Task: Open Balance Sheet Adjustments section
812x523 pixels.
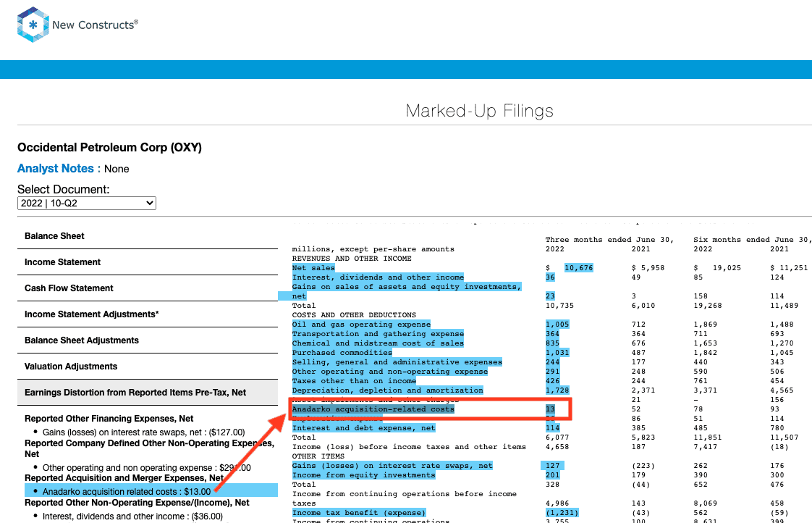Action: pyautogui.click(x=148, y=340)
